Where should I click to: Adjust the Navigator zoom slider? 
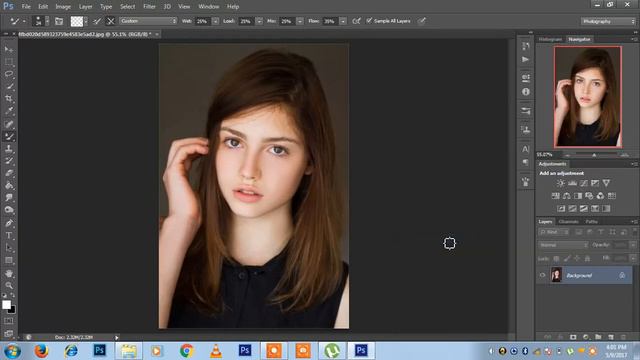594,155
